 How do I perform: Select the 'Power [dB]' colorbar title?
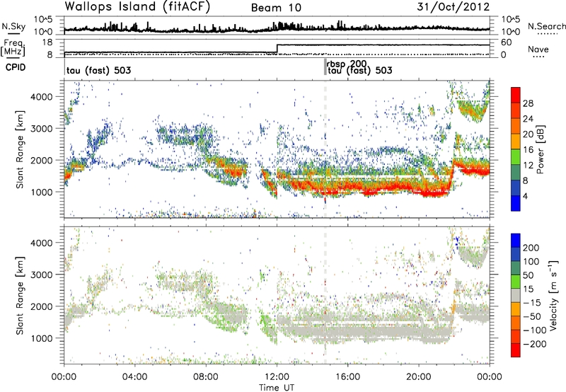point(541,149)
